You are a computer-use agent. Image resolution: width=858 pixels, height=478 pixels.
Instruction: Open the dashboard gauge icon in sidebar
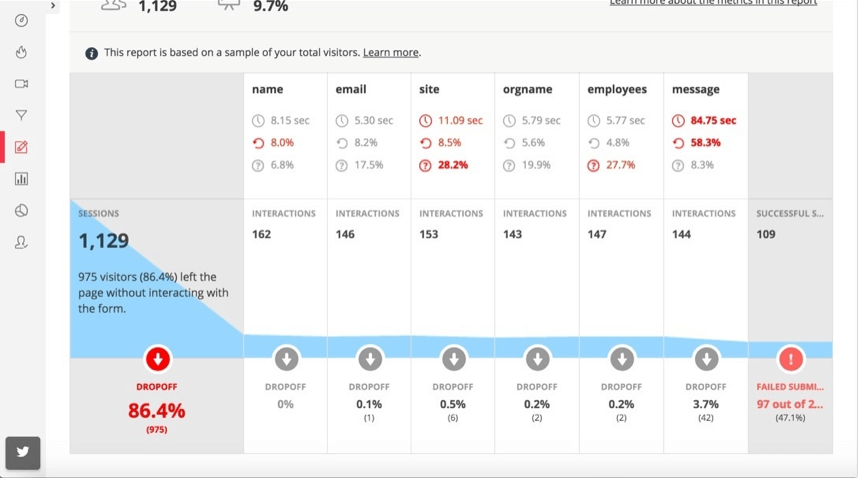21,21
